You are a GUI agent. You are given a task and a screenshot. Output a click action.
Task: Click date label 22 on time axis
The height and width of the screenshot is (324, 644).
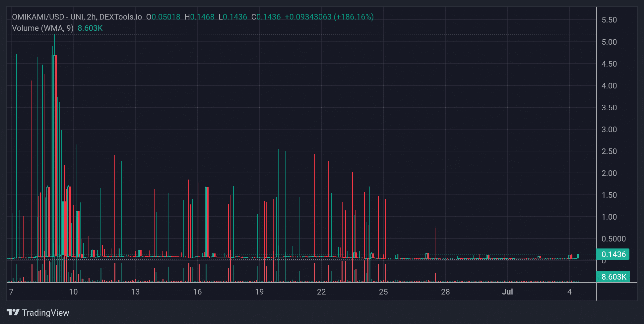(321, 292)
